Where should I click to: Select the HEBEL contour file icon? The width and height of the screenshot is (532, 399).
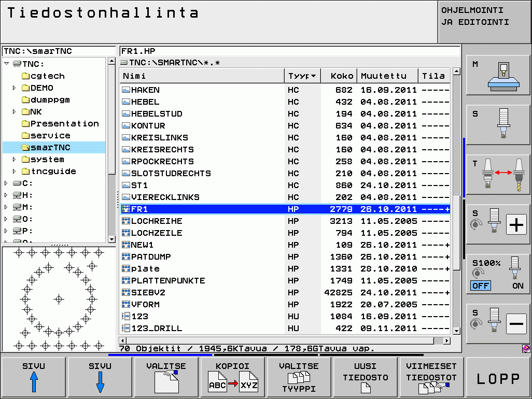coord(126,102)
